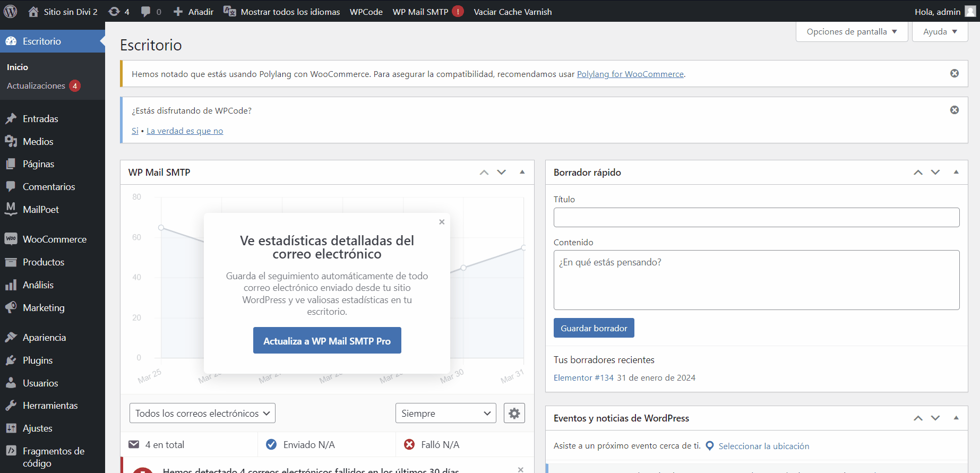Image resolution: width=980 pixels, height=473 pixels.
Task: Click the WordPress logo in admin bar
Action: [11, 11]
